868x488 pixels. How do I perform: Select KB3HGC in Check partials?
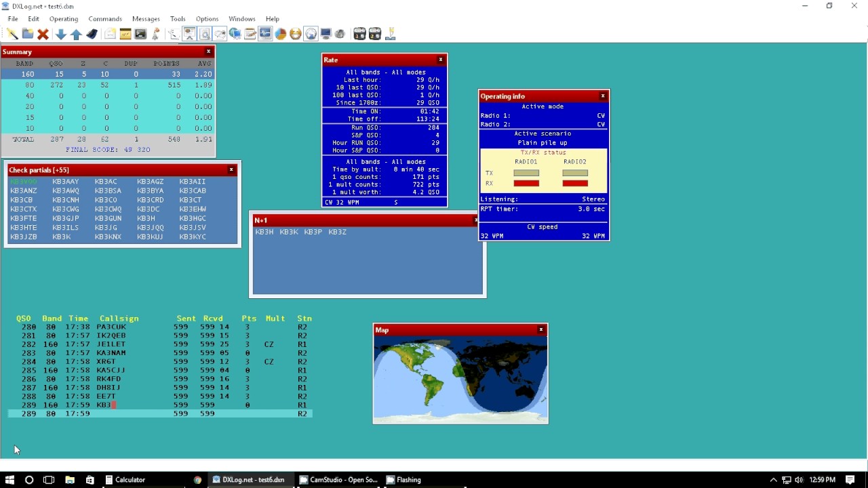coord(193,218)
